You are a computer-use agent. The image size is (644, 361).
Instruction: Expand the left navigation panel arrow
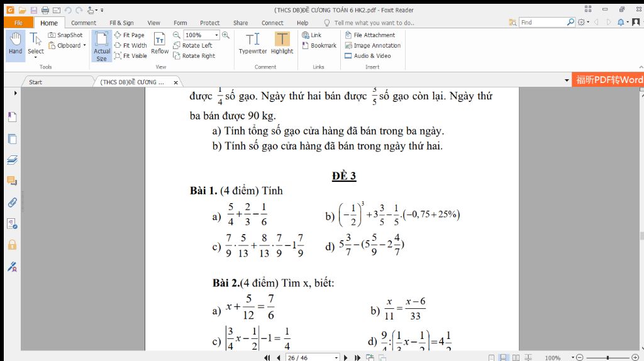(15, 93)
